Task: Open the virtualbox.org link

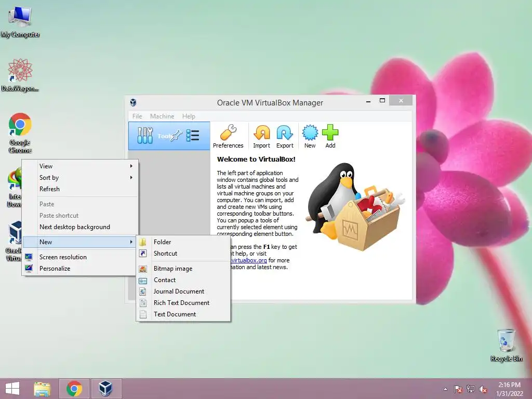Action: point(249,260)
